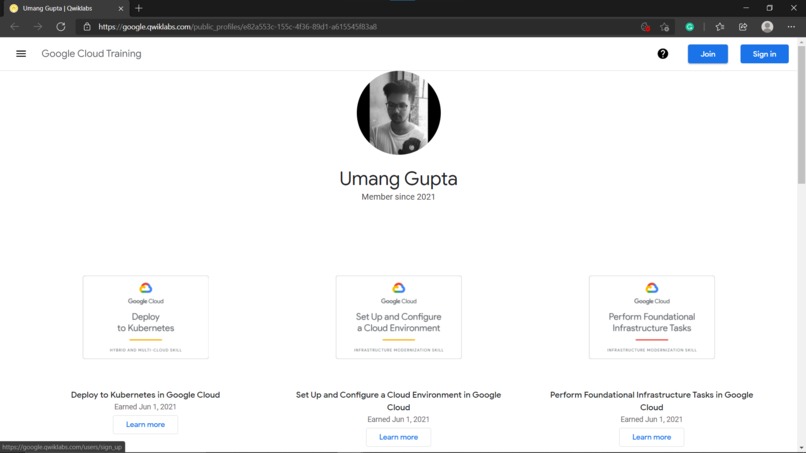This screenshot has width=806, height=453.
Task: Click the browser forward arrow
Action: 38,27
